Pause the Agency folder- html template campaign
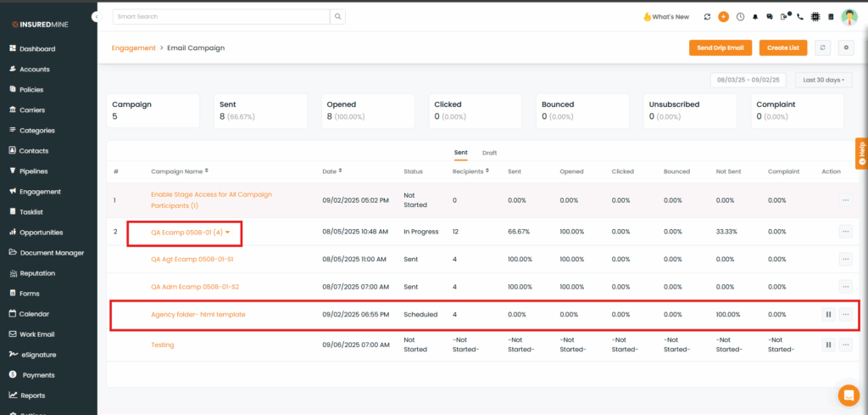868x415 pixels. (x=828, y=314)
